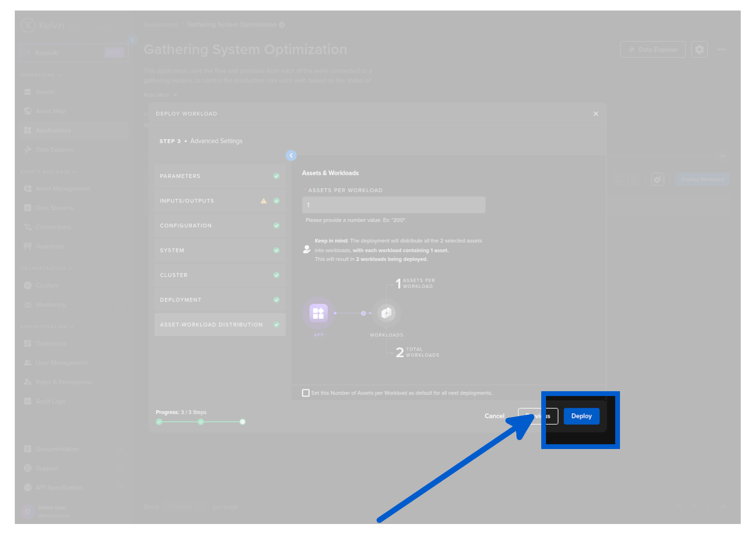Click the Kelvin logo icon
This screenshot has height=535, width=756.
[28, 25]
